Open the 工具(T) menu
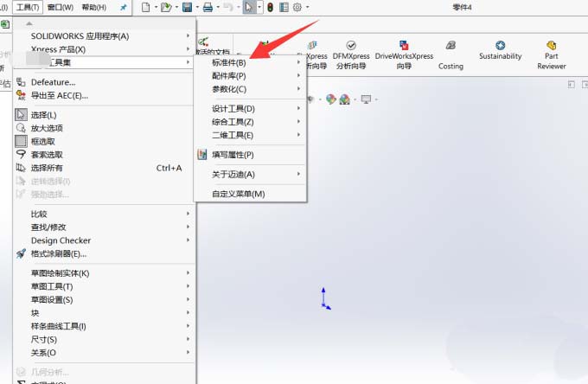Screen dimensions: 588x384 [x=28, y=7]
